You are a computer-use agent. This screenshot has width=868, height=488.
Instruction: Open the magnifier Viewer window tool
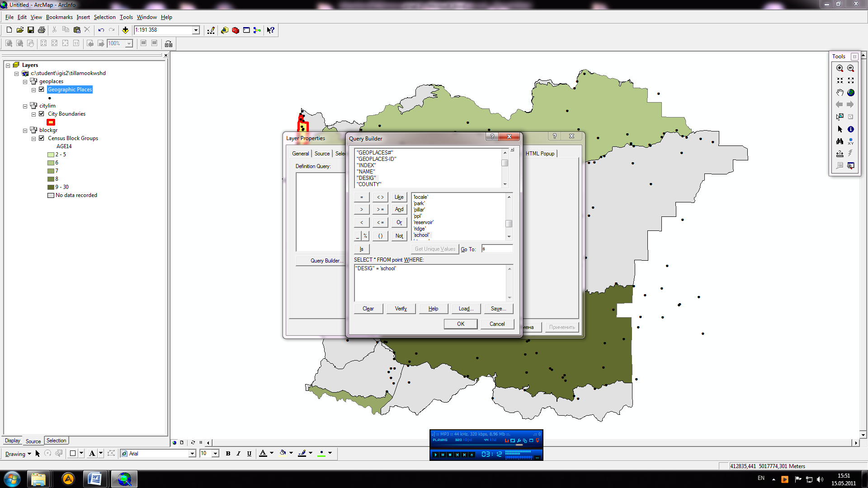point(851,166)
